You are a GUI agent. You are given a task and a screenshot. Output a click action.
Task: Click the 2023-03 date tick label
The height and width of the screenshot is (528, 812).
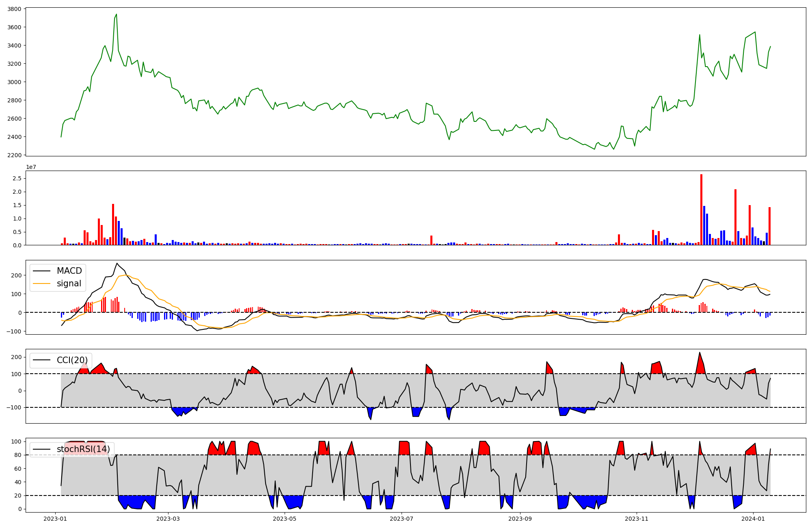[168, 519]
